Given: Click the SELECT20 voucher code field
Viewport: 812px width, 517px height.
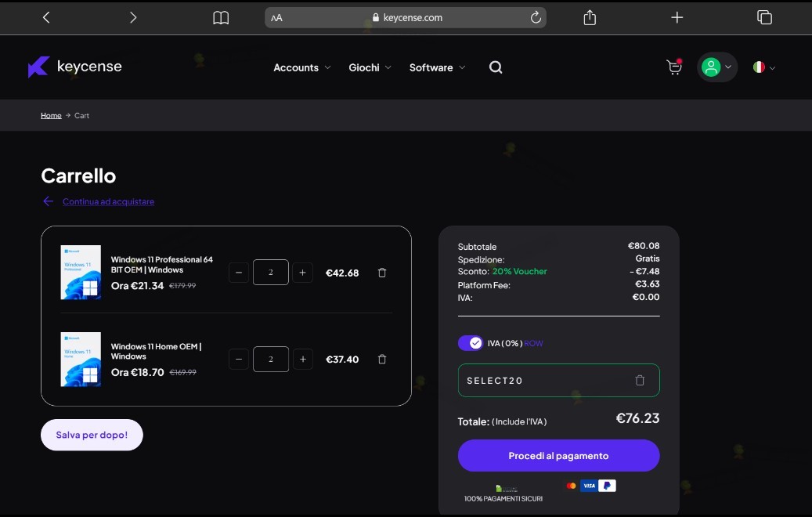Looking at the screenshot, I should [x=559, y=380].
